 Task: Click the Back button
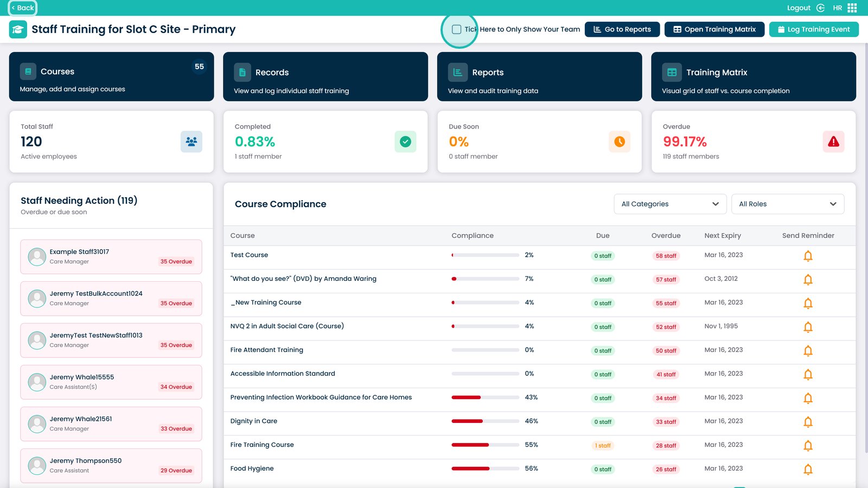22,8
